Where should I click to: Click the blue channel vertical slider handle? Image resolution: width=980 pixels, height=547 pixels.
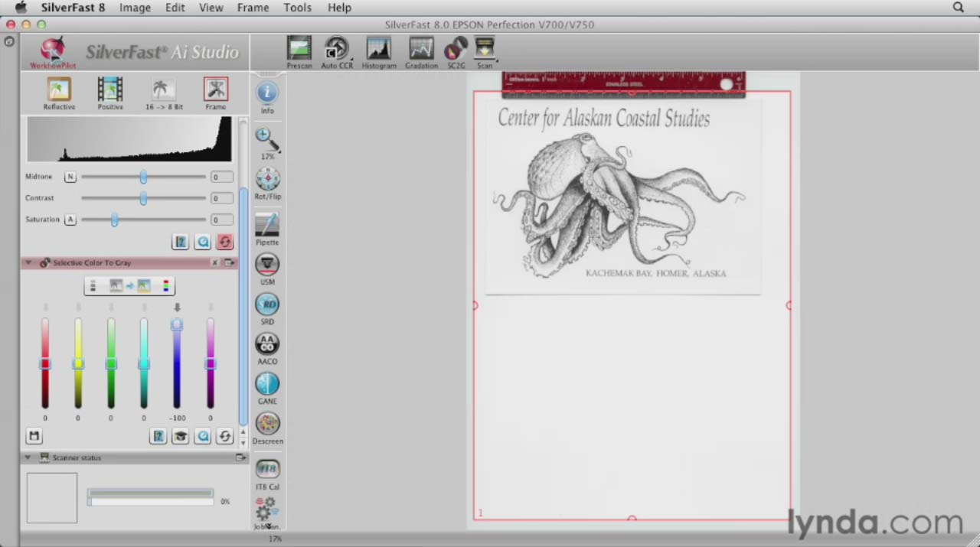[x=177, y=325]
